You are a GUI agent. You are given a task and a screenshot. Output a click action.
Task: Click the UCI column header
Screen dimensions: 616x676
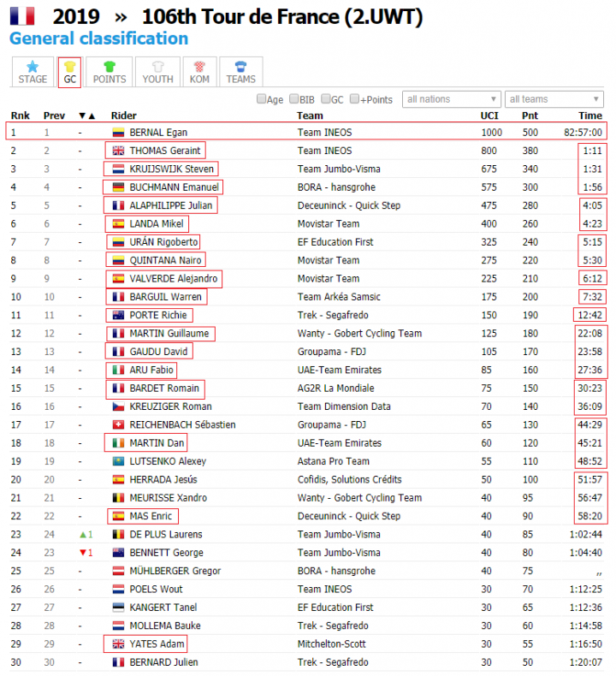pyautogui.click(x=489, y=116)
